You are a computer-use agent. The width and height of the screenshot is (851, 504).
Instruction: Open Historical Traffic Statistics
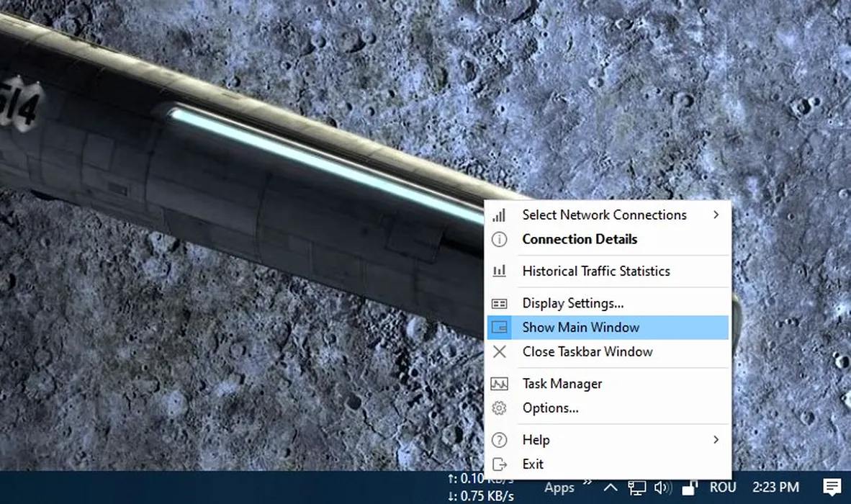tap(608, 271)
